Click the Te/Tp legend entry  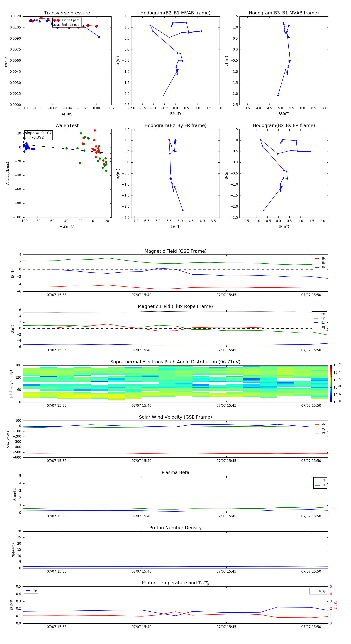(x=318, y=591)
